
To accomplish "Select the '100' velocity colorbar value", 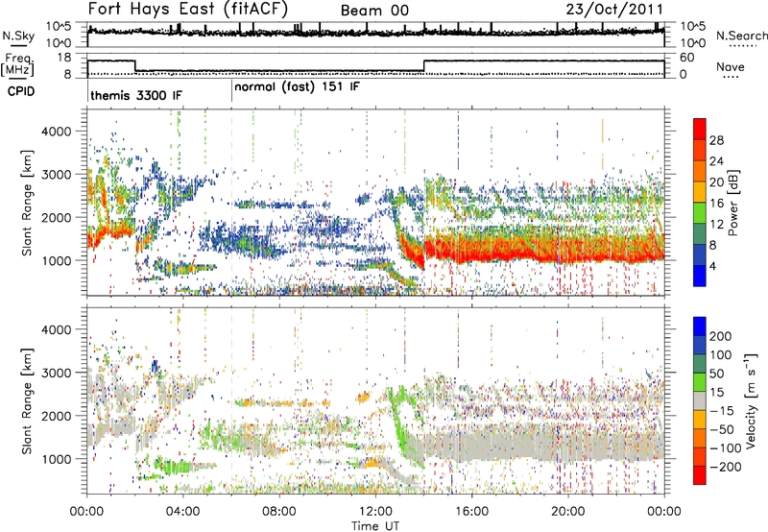I will (721, 355).
